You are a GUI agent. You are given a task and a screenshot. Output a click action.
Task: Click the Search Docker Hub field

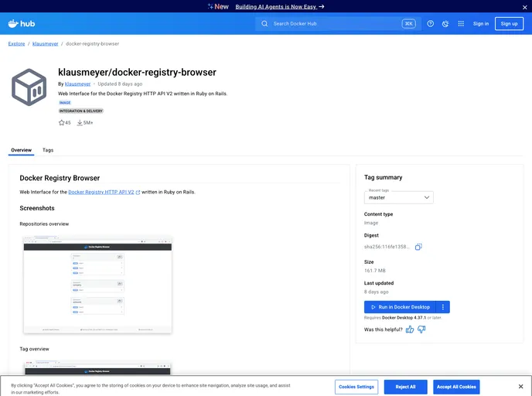338,23
